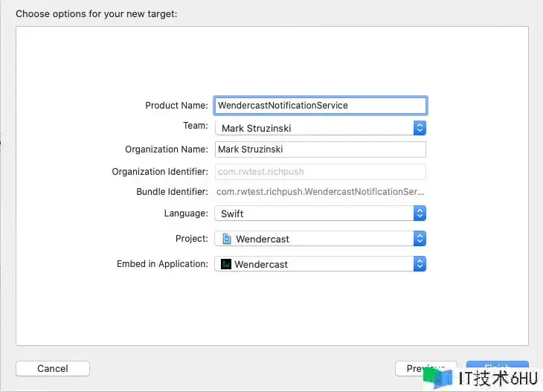The height and width of the screenshot is (392, 543).
Task: Click the Bundle Identifier value text
Action: (320, 192)
